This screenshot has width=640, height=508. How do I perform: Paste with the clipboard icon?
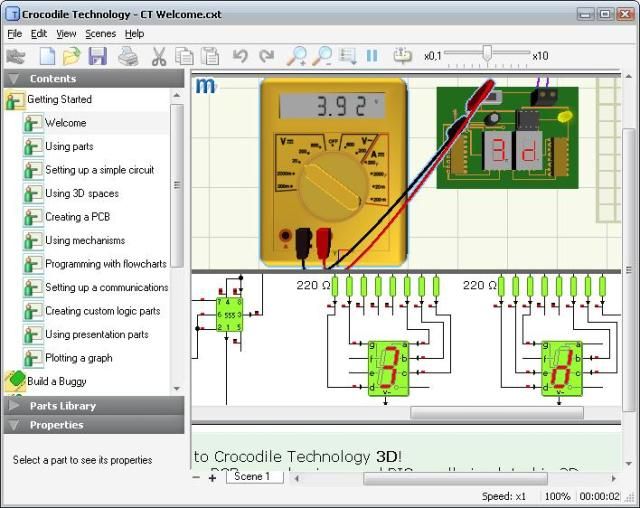[x=210, y=56]
